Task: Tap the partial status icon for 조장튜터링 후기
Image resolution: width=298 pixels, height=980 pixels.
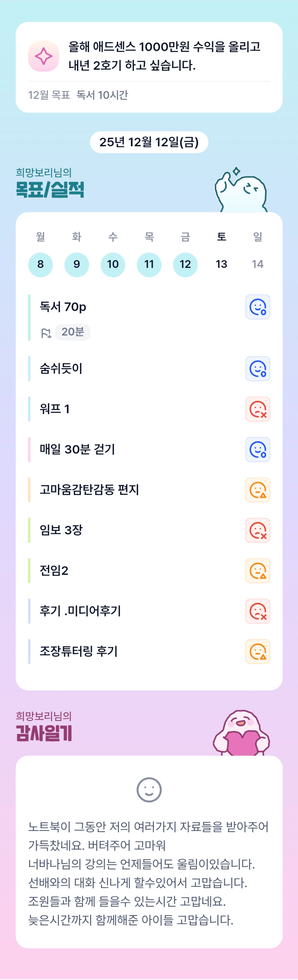Action: pyautogui.click(x=257, y=651)
